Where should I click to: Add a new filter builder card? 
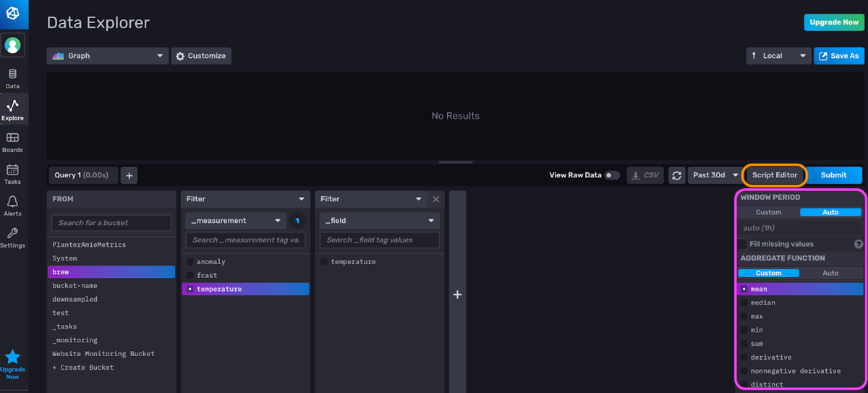tap(457, 294)
